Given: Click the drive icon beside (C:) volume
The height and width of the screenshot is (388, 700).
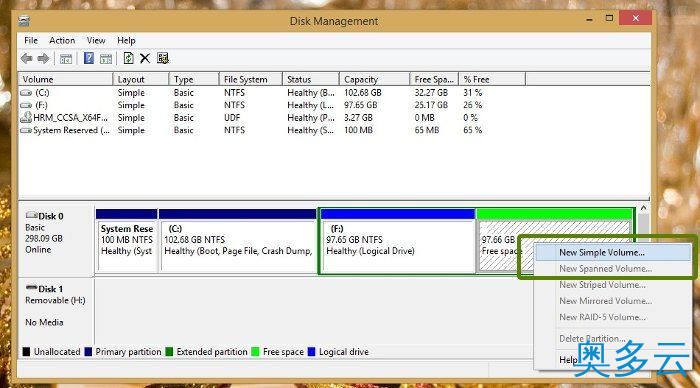Looking at the screenshot, I should pyautogui.click(x=26, y=93).
